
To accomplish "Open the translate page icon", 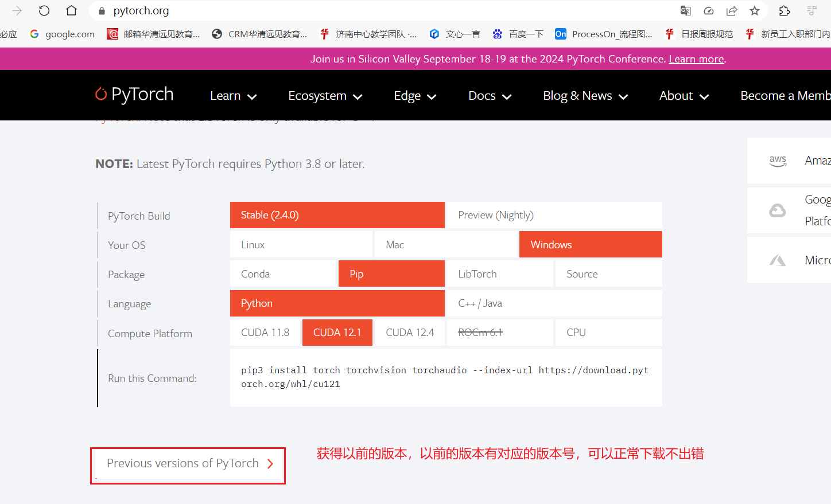I will (x=685, y=10).
